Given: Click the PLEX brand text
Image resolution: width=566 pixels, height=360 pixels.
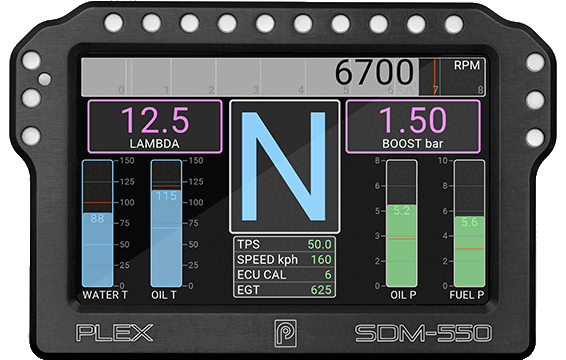Looking at the screenshot, I should coord(114,333).
